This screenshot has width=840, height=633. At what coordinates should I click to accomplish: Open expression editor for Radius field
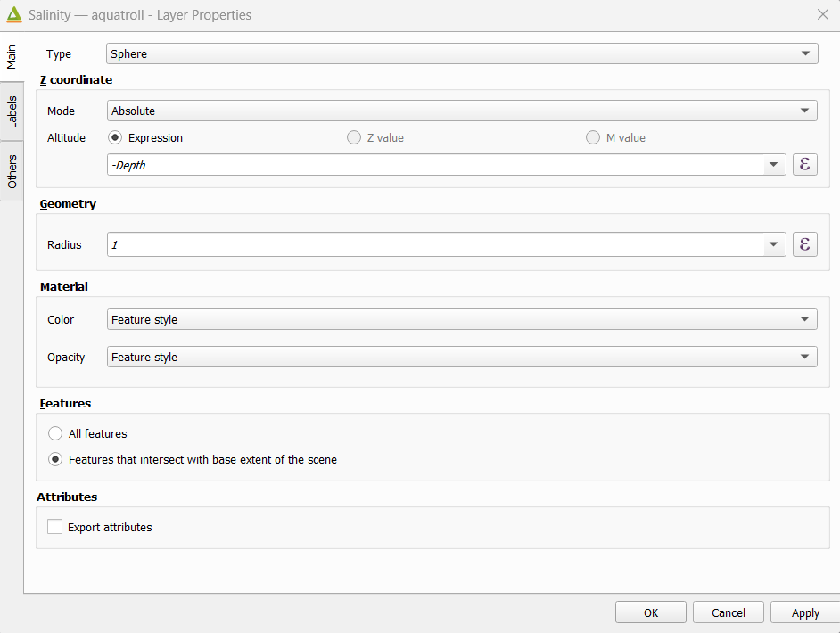point(804,244)
